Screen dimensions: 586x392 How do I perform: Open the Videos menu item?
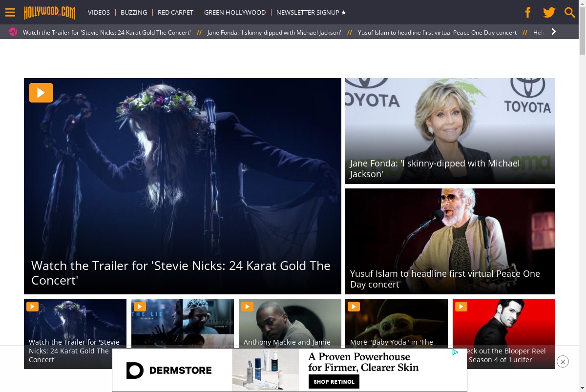99,12
